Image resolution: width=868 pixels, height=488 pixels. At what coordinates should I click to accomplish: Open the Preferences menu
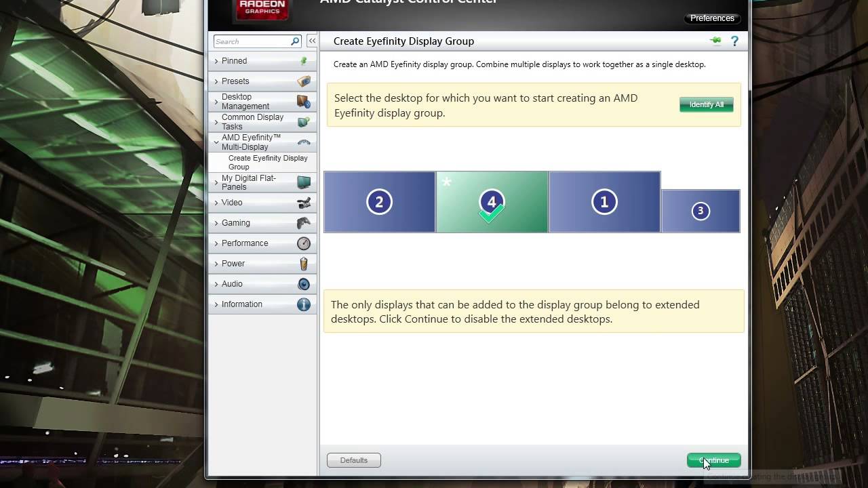click(712, 18)
